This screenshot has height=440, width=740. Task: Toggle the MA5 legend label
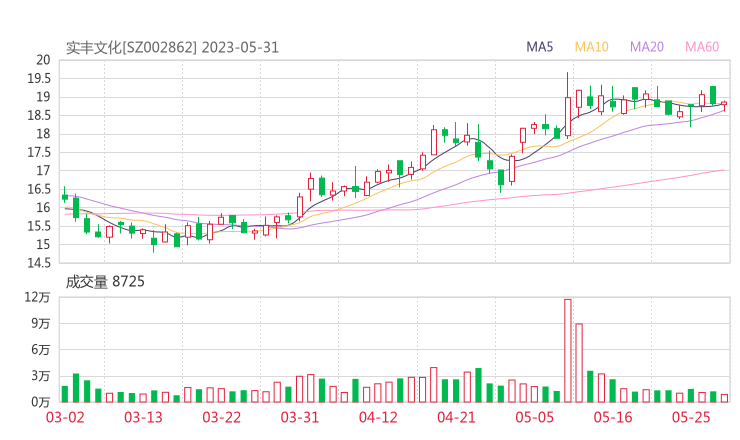pos(540,47)
